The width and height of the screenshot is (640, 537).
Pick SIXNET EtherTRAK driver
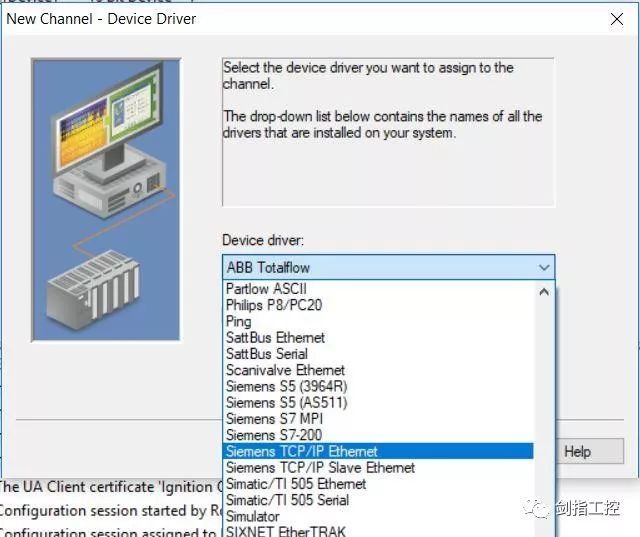(285, 531)
